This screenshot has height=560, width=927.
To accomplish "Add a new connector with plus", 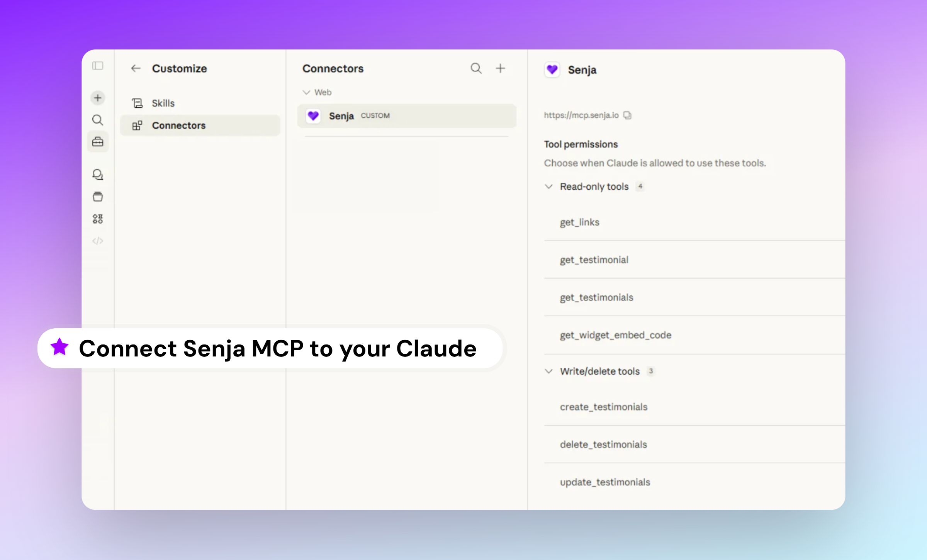I will (500, 68).
